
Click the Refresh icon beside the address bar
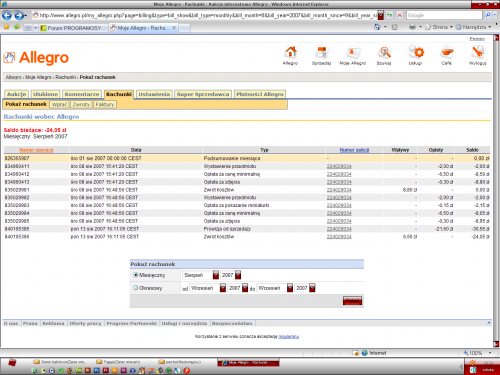[x=390, y=15]
